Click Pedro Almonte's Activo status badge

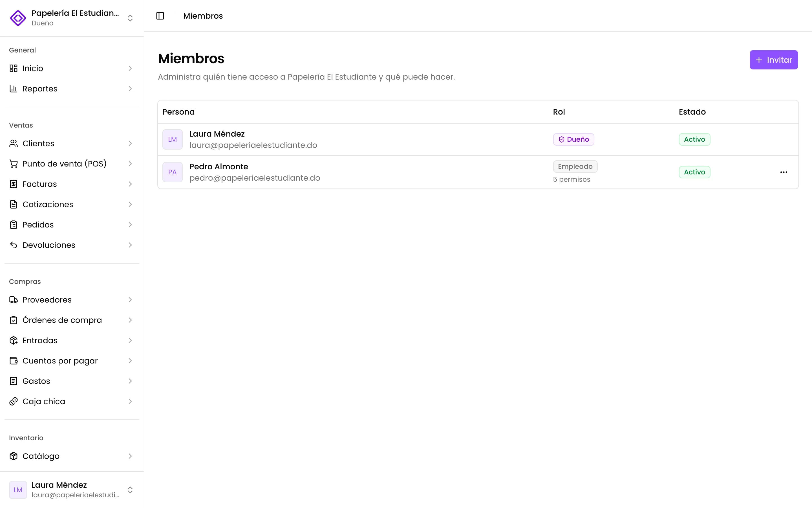point(694,172)
